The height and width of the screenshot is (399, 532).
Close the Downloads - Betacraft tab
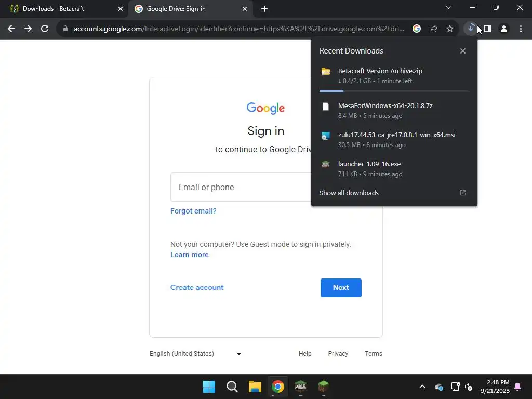(121, 9)
